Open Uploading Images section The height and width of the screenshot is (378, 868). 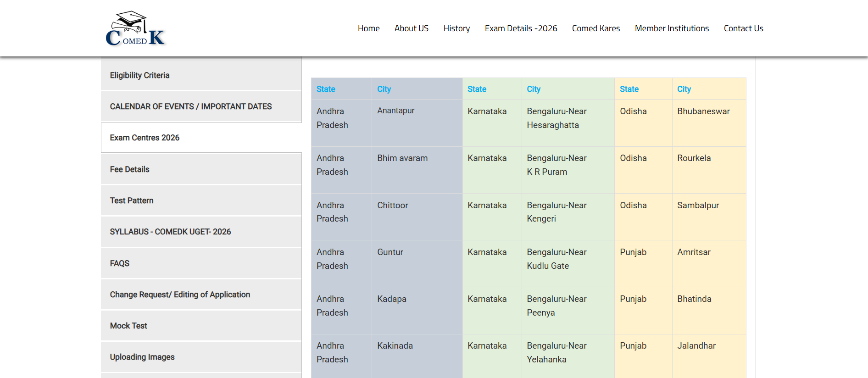pyautogui.click(x=142, y=357)
